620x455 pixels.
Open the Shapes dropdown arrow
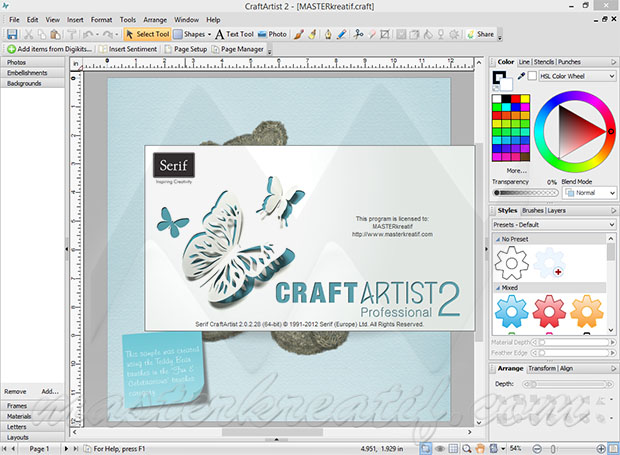[209, 34]
